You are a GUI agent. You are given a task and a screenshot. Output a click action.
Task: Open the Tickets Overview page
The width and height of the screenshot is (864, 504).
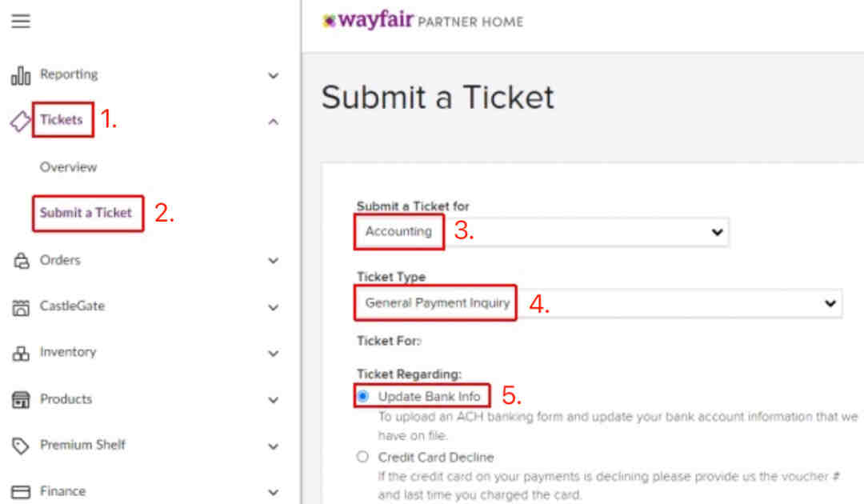pos(69,167)
